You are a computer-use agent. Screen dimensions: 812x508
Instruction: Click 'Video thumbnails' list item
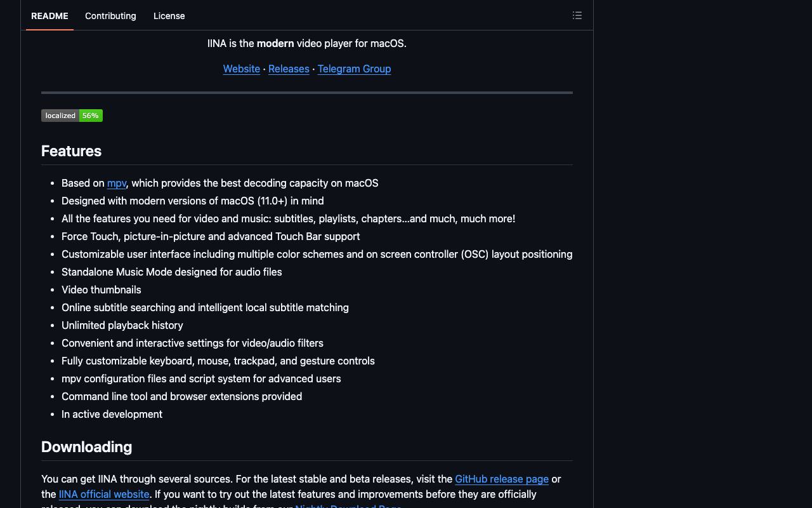(101, 290)
